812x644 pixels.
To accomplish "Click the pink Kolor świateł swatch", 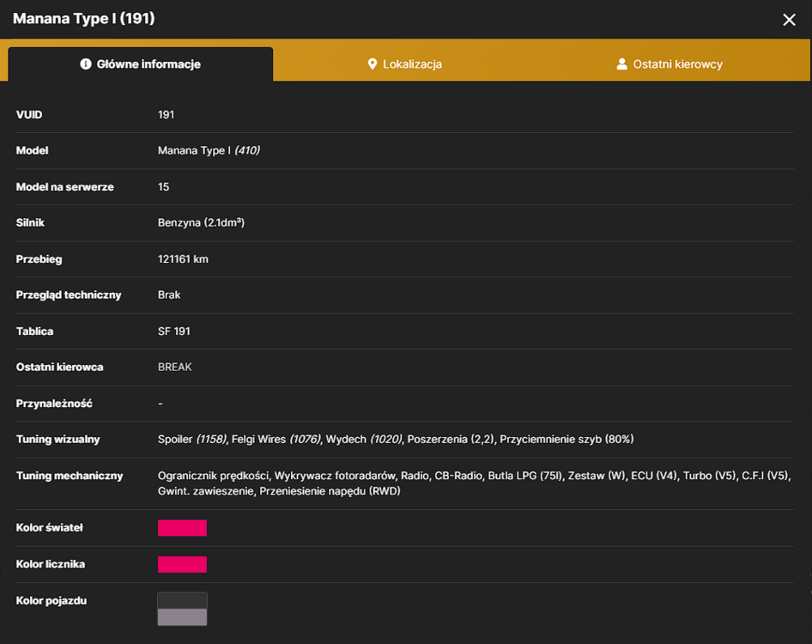I will tap(182, 528).
